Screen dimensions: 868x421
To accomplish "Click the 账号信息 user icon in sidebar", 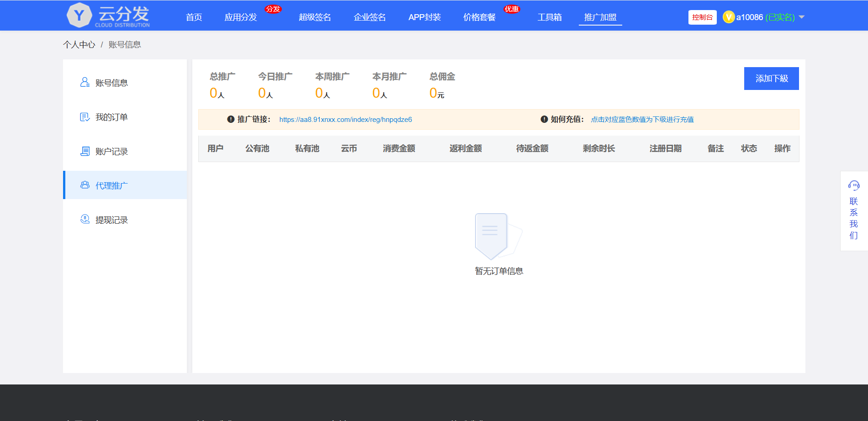I will (x=85, y=82).
